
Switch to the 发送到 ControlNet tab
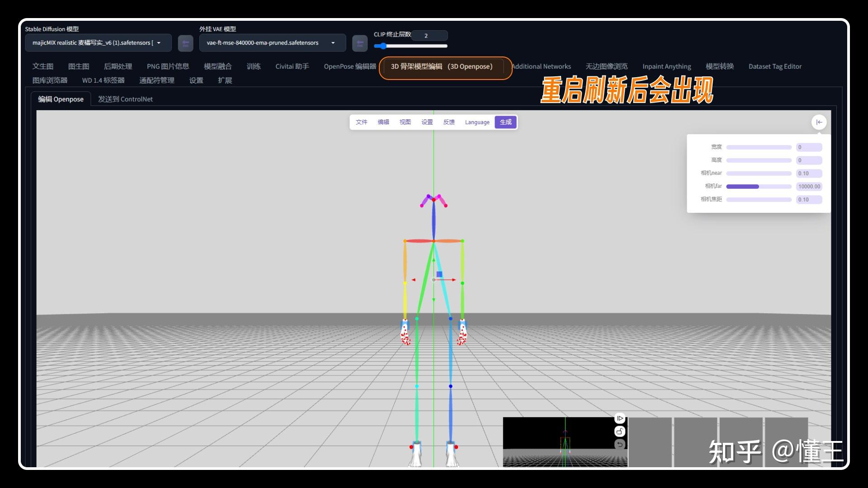(125, 99)
